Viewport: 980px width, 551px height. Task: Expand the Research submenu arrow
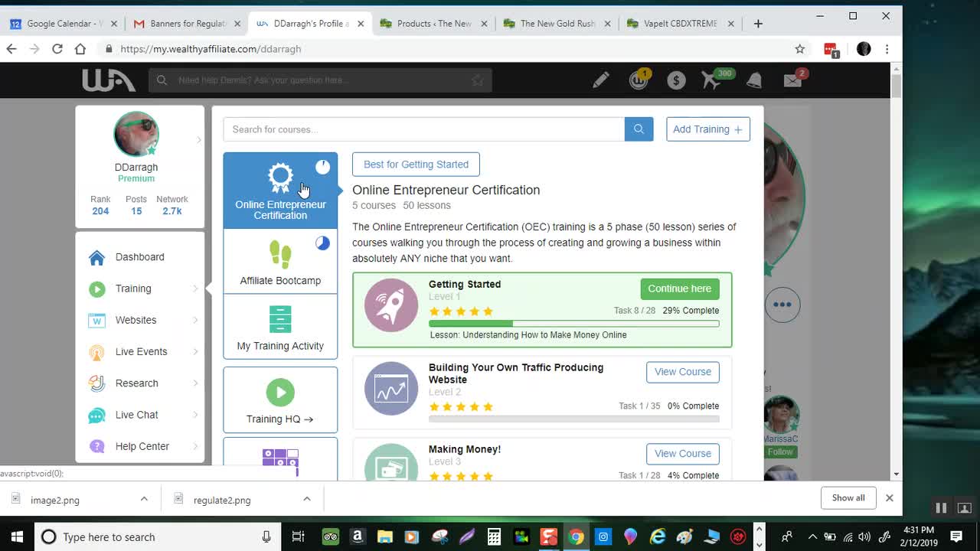click(195, 383)
